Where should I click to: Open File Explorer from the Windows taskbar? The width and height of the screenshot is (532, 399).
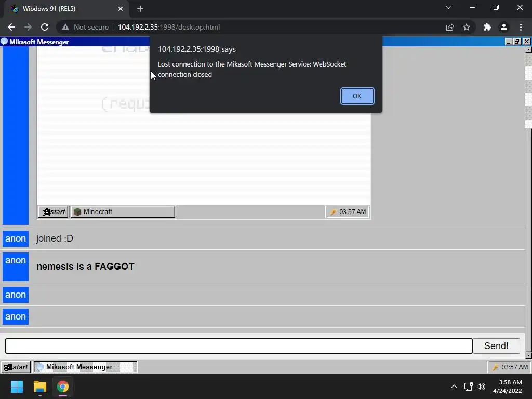point(39,387)
